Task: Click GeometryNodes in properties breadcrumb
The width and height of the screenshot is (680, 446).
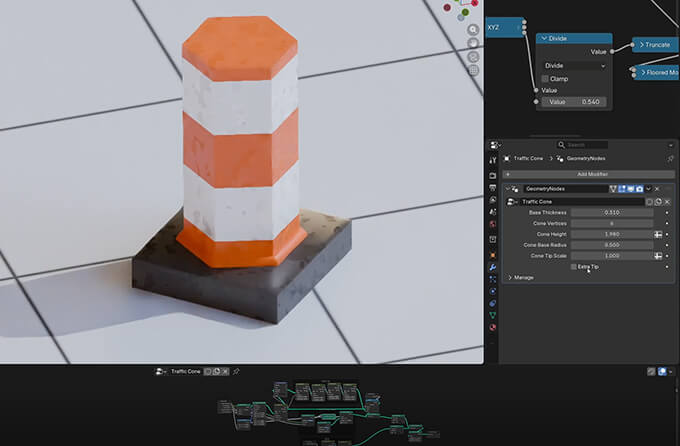Action: coord(586,159)
